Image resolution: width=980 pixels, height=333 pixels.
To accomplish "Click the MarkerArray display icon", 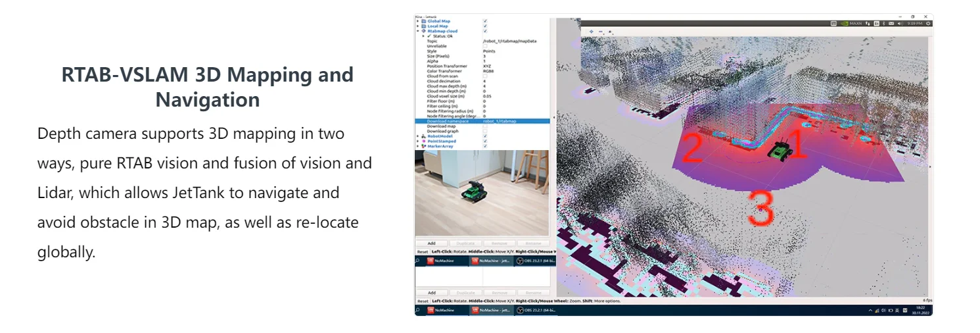I will pos(424,146).
